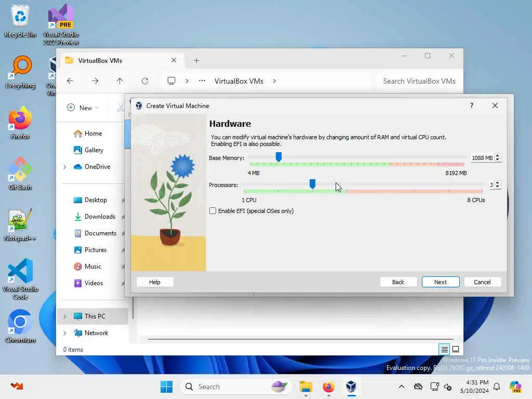
Task: Click the ellipsis in the File Explorer address bar
Action: tap(202, 81)
